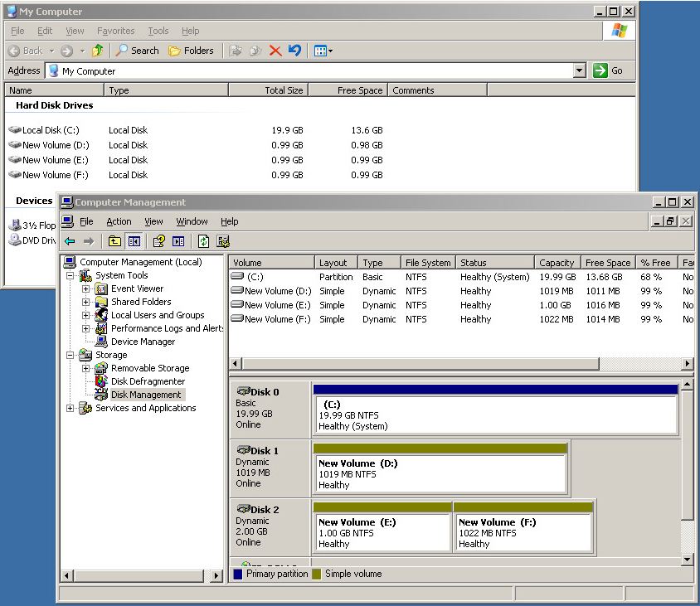The image size is (700, 606).
Task: Click the Help icon in Computer Management toolbar
Action: [158, 241]
